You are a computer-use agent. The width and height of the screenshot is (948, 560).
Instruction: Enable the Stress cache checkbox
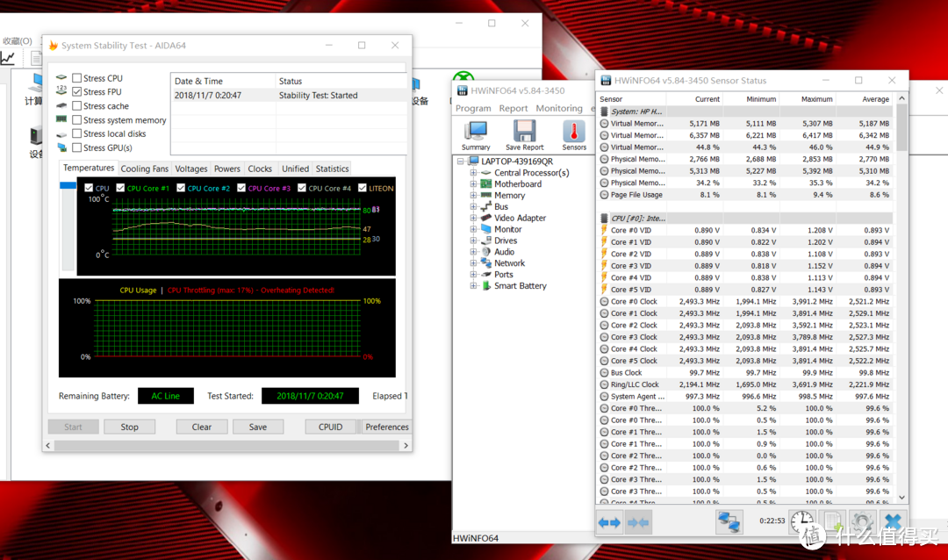[x=76, y=106]
